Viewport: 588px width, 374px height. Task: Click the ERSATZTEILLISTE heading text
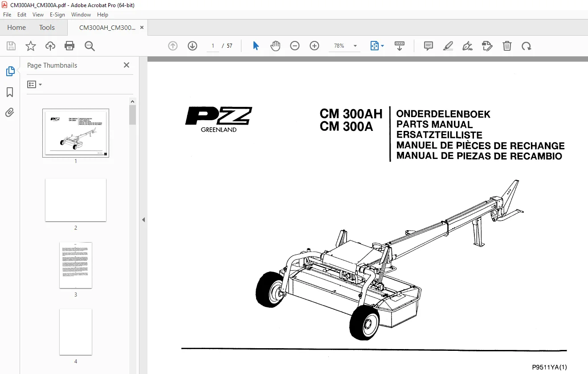tap(439, 135)
